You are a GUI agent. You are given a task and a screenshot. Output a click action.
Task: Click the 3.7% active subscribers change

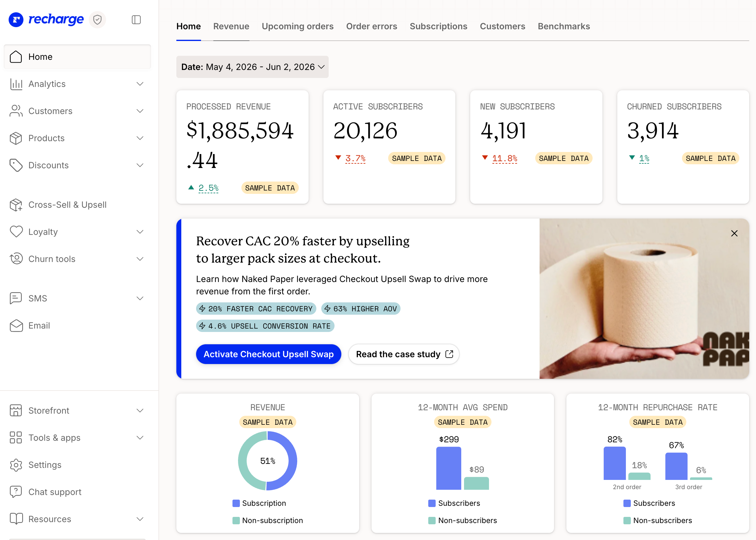(x=355, y=158)
